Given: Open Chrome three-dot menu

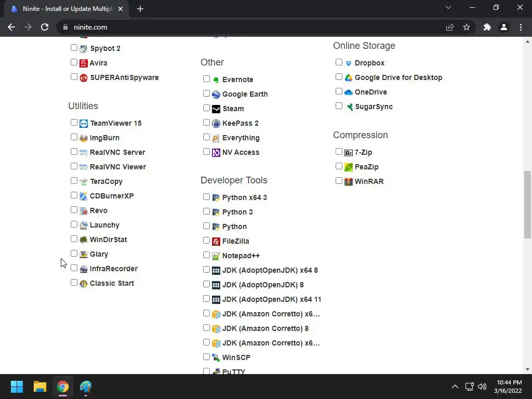Looking at the screenshot, I should (521, 27).
